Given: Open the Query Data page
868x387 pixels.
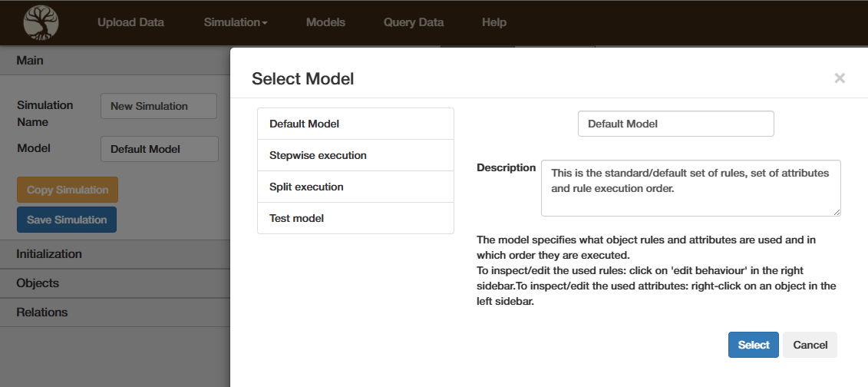Looking at the screenshot, I should tap(414, 22).
